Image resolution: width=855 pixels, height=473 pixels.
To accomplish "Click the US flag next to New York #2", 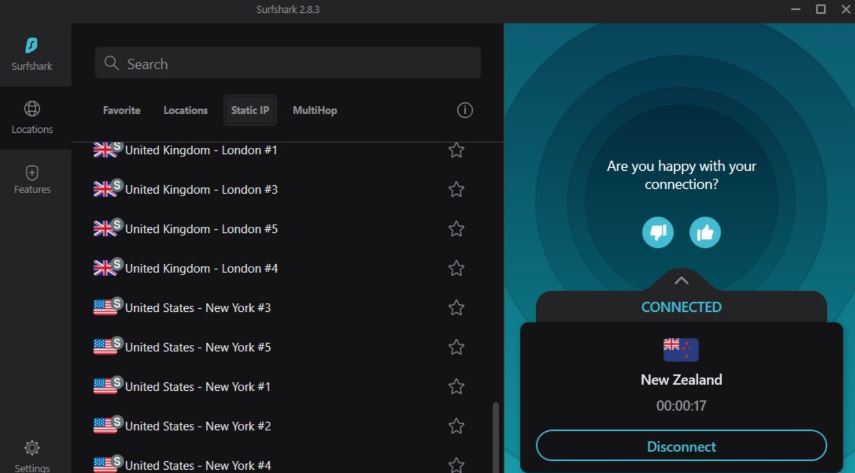I will [x=105, y=426].
